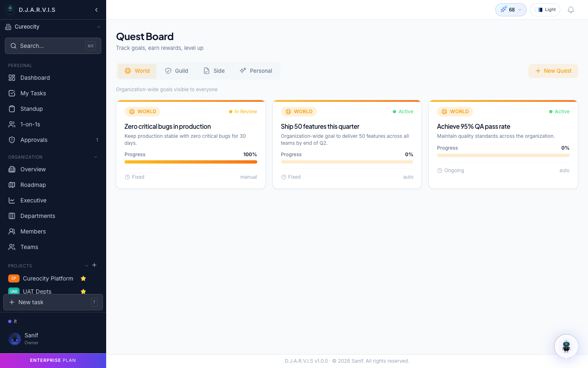The width and height of the screenshot is (588, 368).
Task: Add a new project with plus
Action: [94, 265]
